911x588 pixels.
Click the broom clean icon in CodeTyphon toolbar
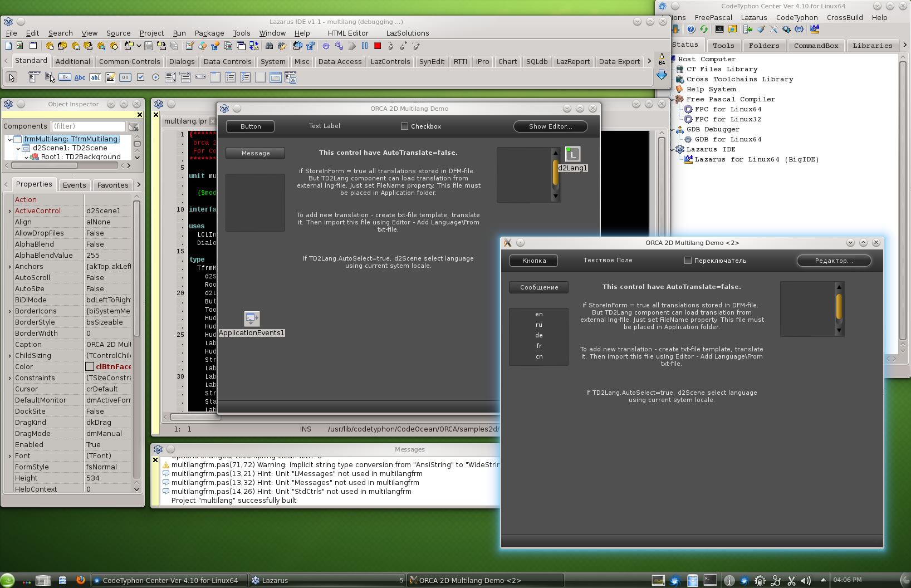click(761, 29)
